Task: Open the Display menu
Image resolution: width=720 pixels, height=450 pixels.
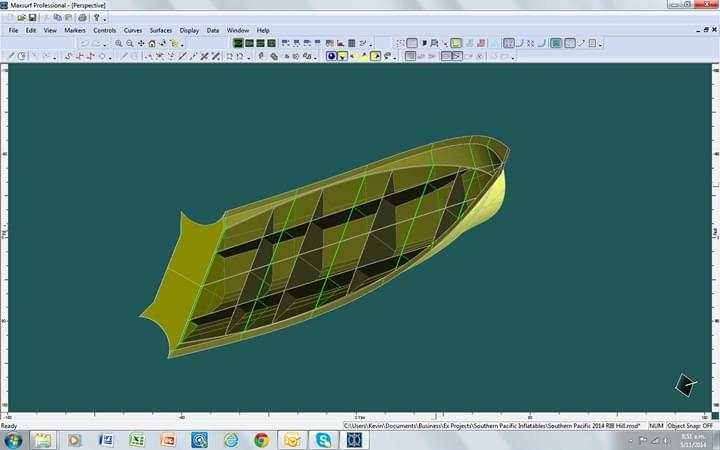Action: click(x=189, y=30)
